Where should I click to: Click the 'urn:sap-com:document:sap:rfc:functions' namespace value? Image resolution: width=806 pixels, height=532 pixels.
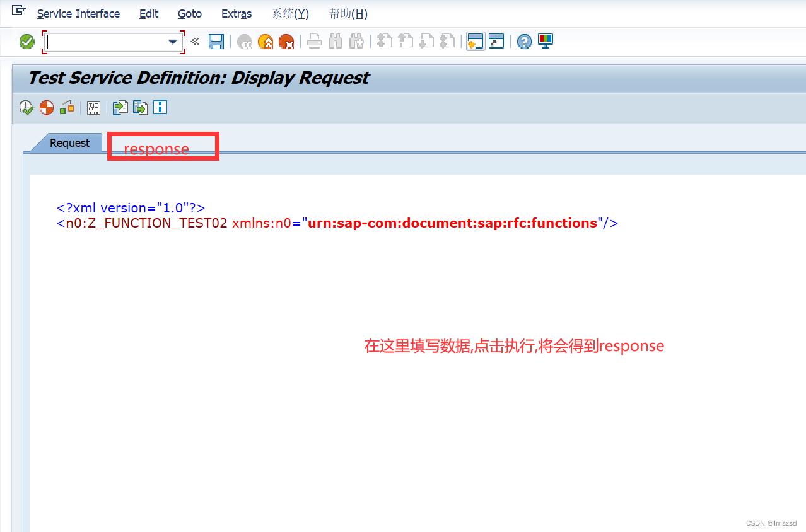click(452, 223)
